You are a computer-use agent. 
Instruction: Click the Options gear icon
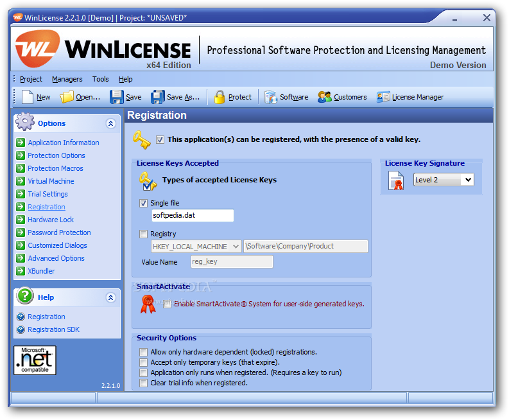point(25,122)
